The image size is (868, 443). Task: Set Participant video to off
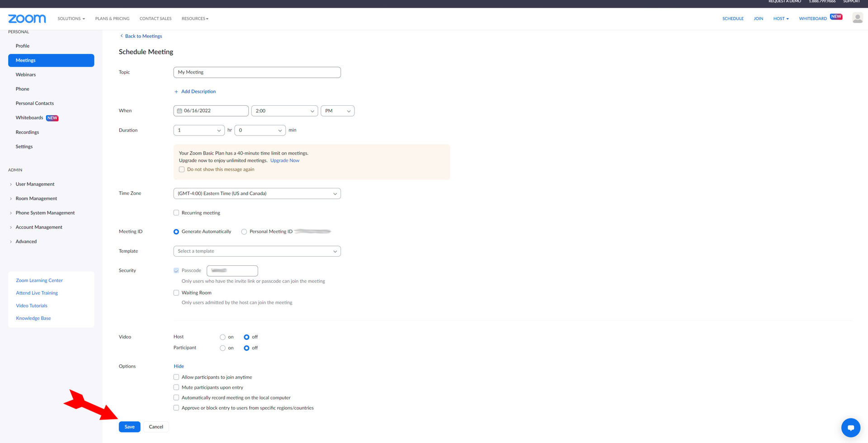point(246,348)
